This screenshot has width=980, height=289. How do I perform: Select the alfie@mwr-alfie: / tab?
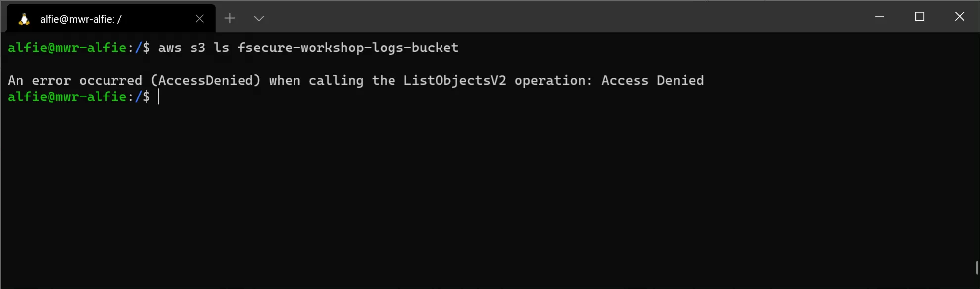(111, 19)
